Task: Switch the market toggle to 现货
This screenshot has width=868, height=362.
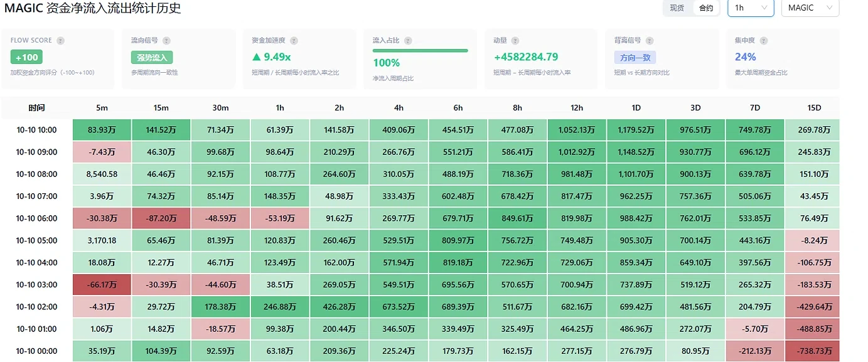Action: [677, 8]
